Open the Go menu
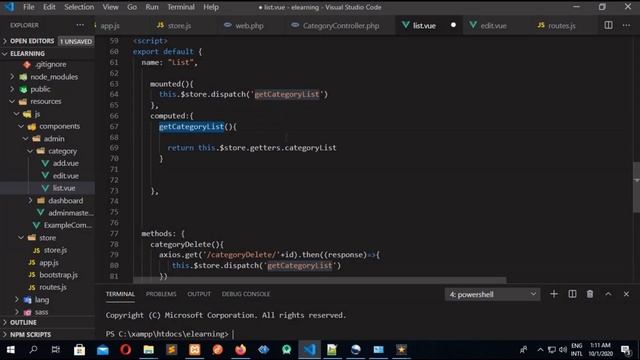640x360 pixels. point(131,7)
